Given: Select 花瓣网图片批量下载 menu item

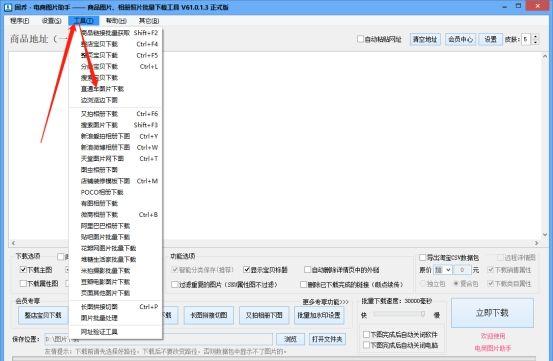Looking at the screenshot, I should coord(116,248).
